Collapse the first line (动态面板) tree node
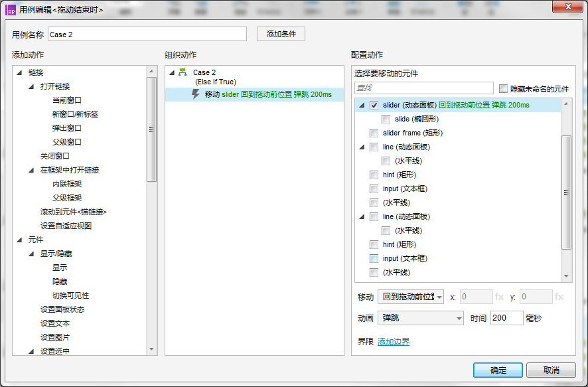 tap(360, 147)
